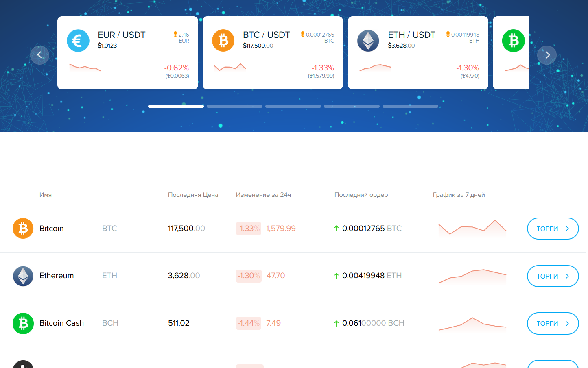Select the second carousel page indicator

(x=234, y=106)
